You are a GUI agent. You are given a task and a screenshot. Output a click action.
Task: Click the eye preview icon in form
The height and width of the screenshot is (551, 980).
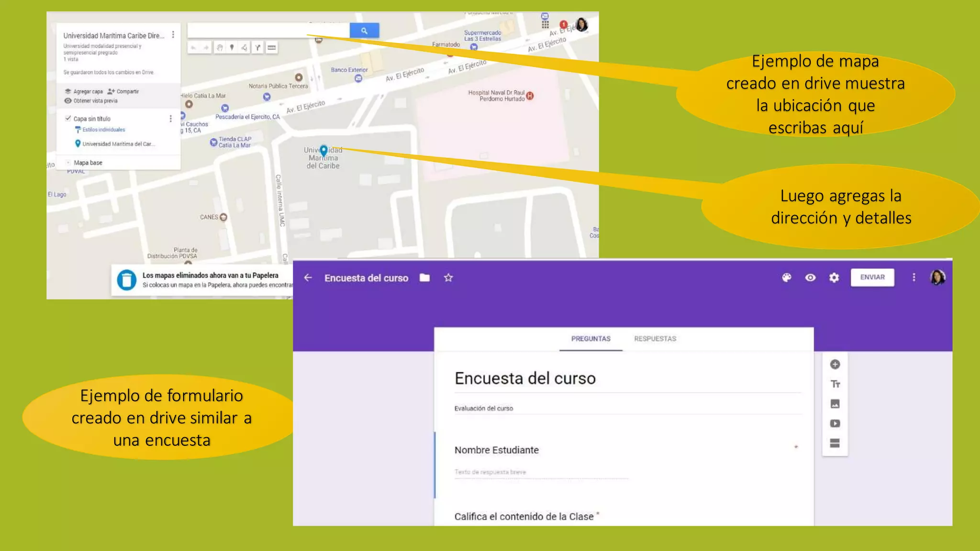pyautogui.click(x=810, y=277)
